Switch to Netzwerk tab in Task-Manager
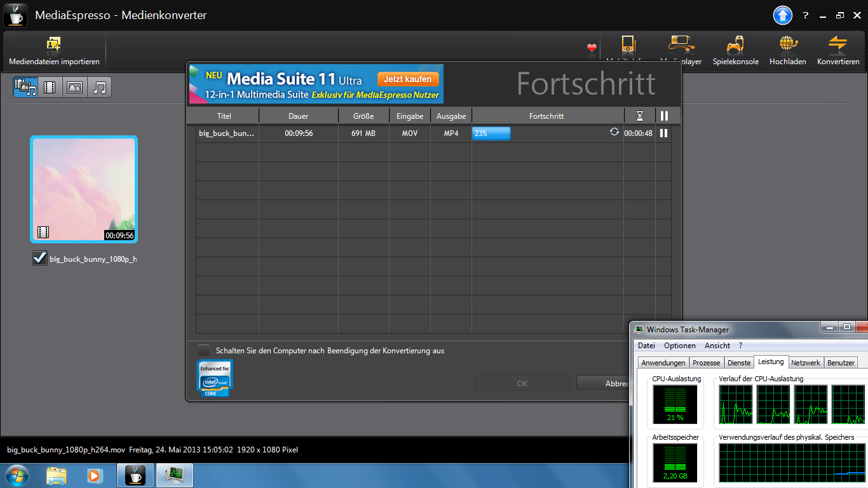 [x=806, y=363]
